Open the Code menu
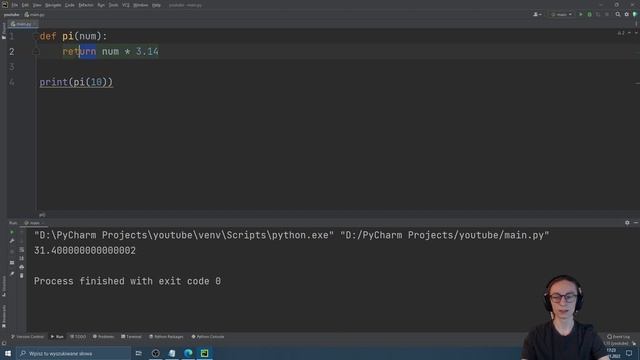640x360 pixels. pyautogui.click(x=70, y=5)
